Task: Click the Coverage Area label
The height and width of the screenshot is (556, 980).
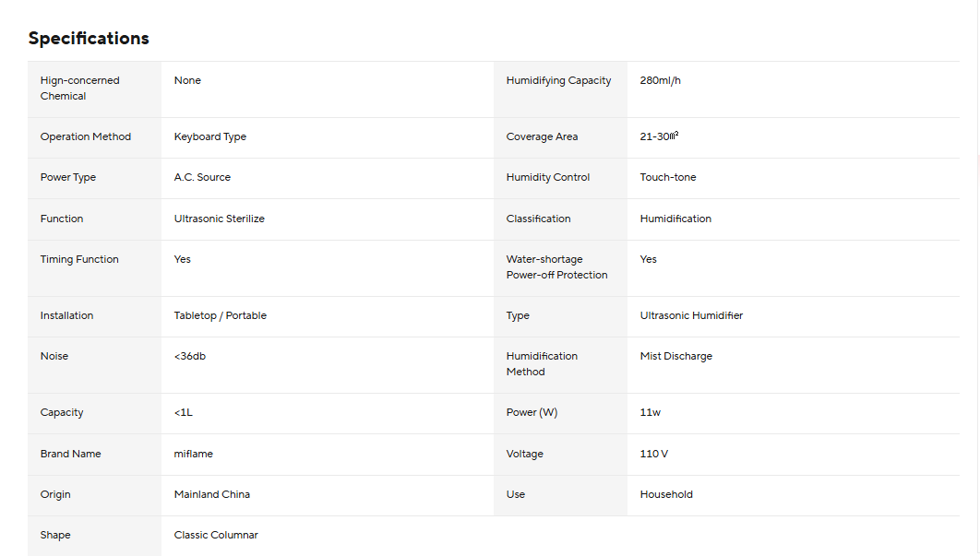Action: click(x=542, y=136)
